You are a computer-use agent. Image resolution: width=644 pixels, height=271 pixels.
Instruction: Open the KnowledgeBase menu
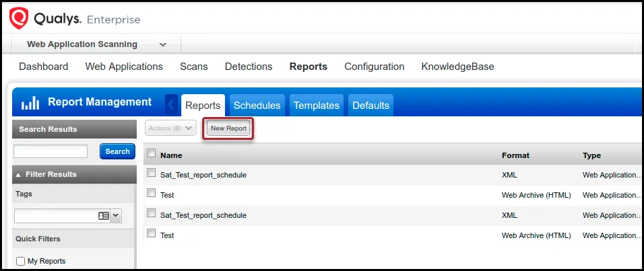(457, 67)
